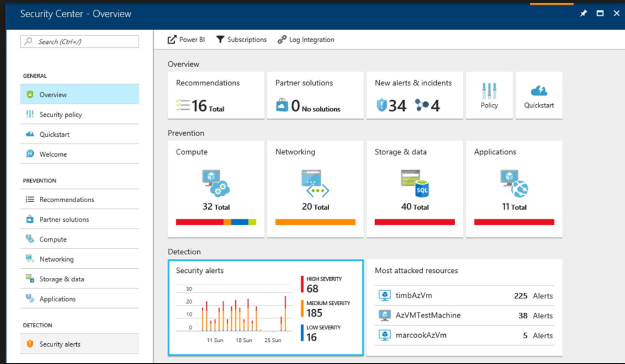Click the Subscriptions filter funnel icon

click(220, 40)
